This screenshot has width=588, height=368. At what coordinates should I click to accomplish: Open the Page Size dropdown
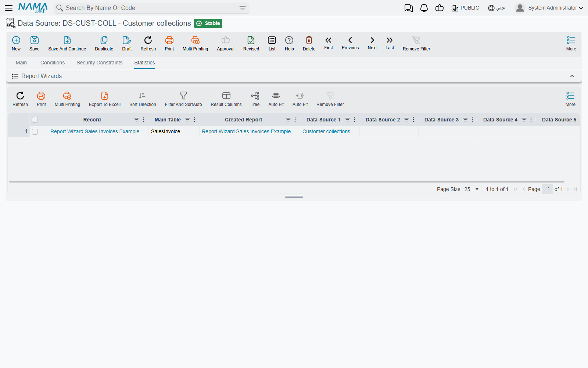[472, 189]
